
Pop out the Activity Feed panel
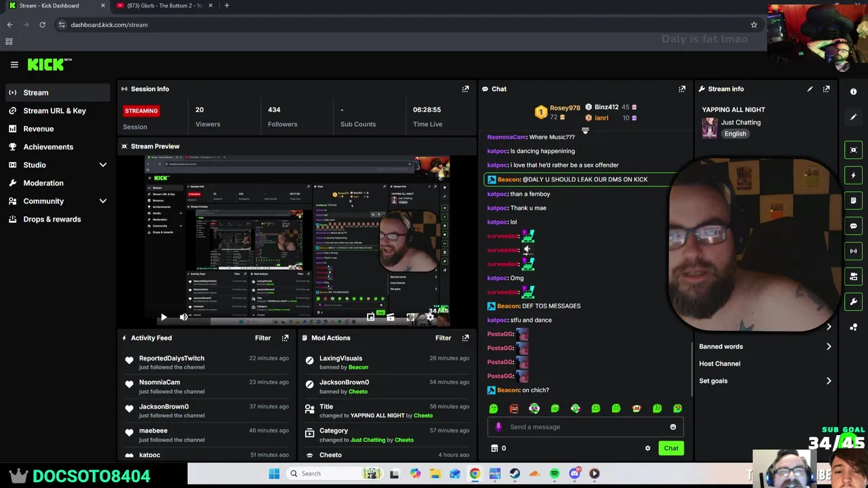(285, 338)
